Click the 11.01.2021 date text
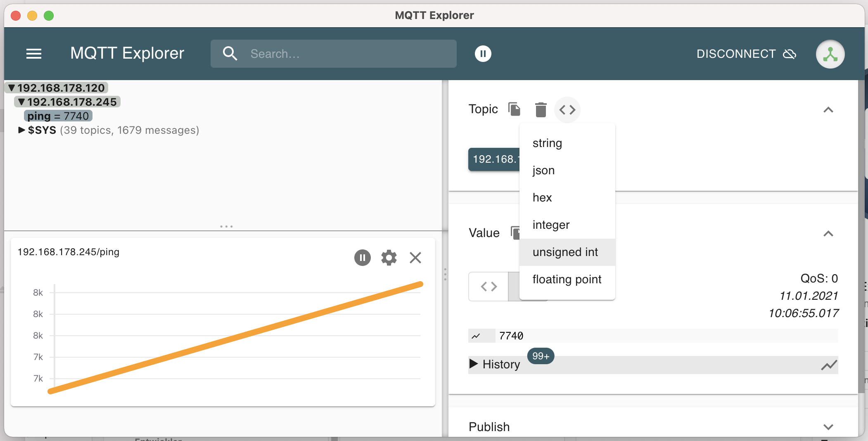 click(x=809, y=296)
